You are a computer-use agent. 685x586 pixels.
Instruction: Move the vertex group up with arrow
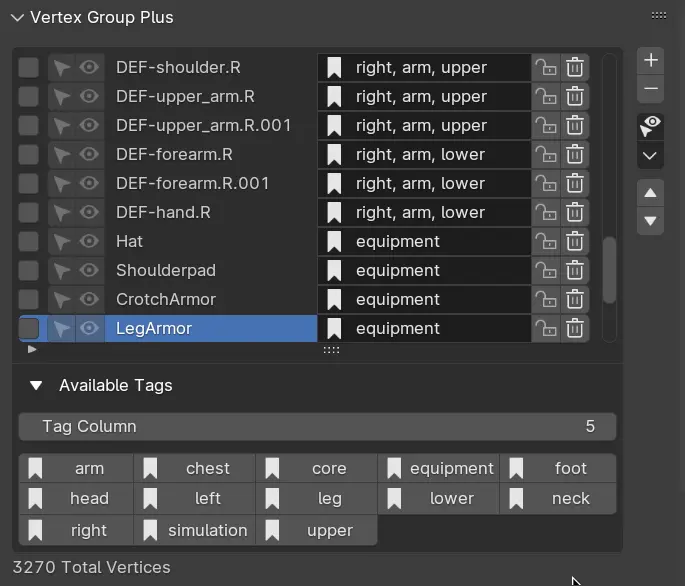click(651, 193)
